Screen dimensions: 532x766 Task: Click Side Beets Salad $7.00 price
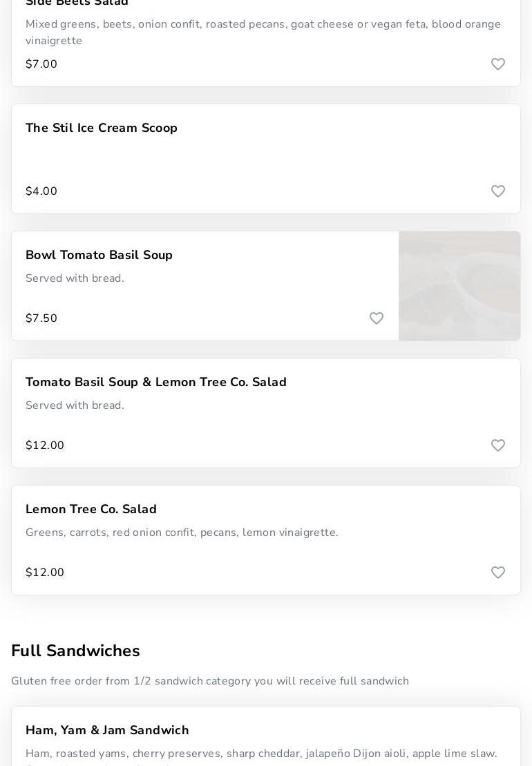point(41,64)
